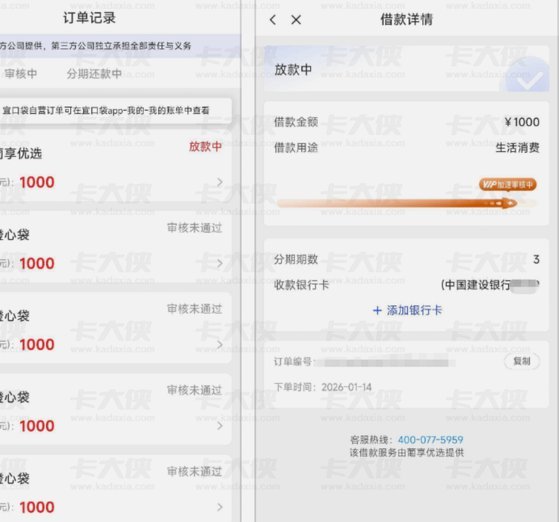The image size is (559, 522).
Task: Click the 借款金额 ¥1000 value
Action: point(522,122)
